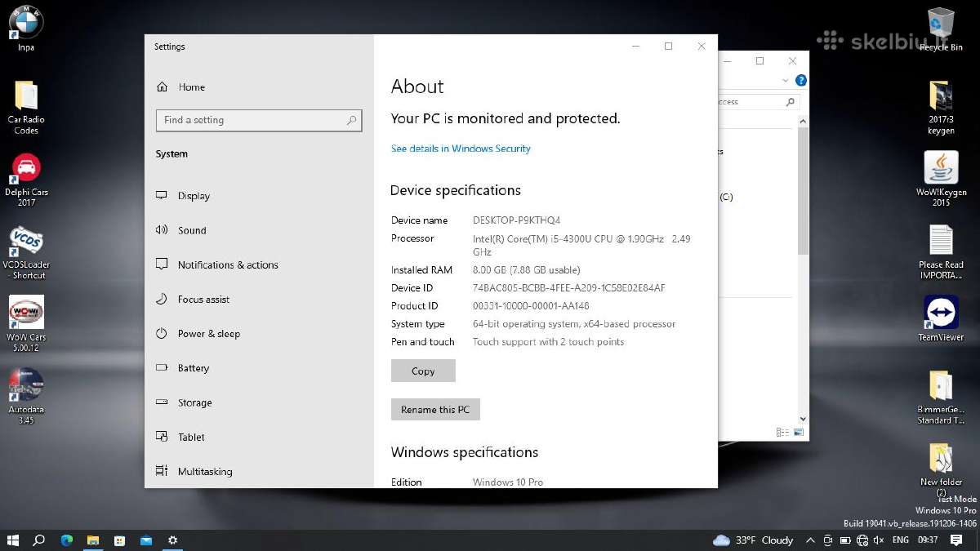Click the File Explorer search box
Screen dimensions: 980x551
[x=758, y=102]
